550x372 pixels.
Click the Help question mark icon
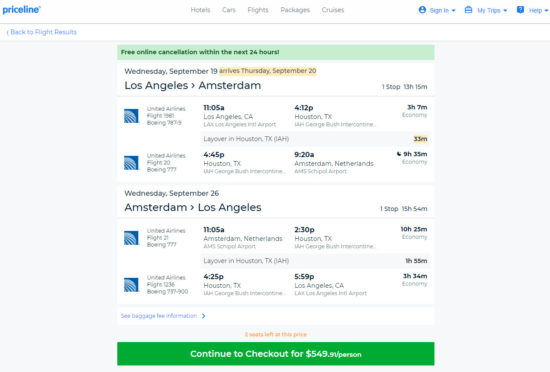coord(520,10)
